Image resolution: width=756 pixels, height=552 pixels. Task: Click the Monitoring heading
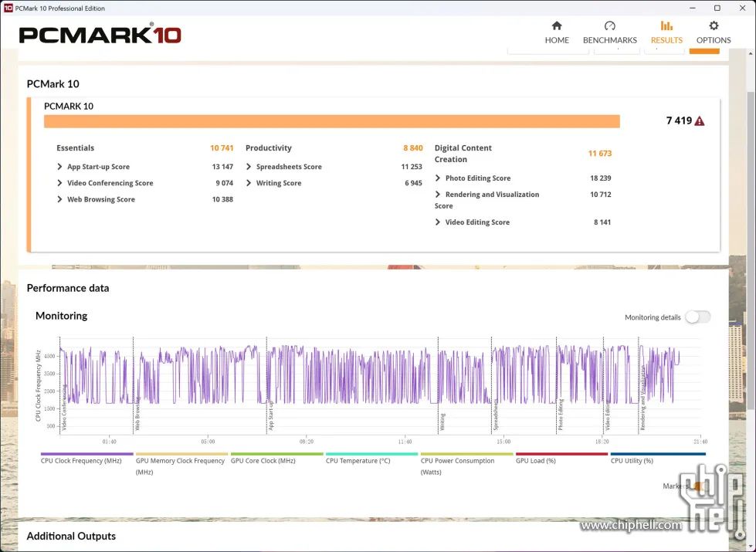(61, 316)
